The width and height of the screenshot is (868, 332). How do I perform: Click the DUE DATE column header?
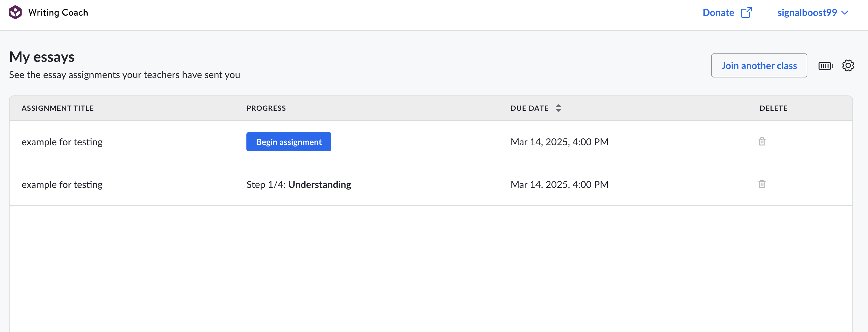529,108
